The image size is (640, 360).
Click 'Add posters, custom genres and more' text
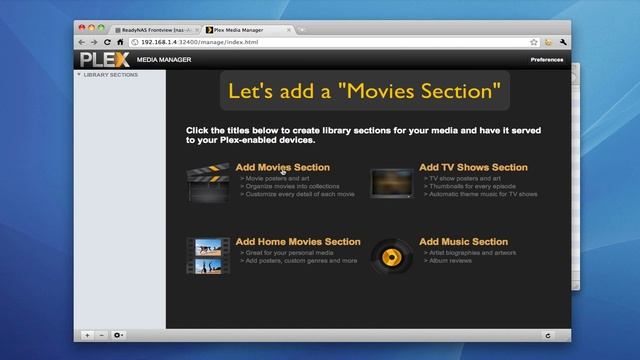pyautogui.click(x=301, y=260)
